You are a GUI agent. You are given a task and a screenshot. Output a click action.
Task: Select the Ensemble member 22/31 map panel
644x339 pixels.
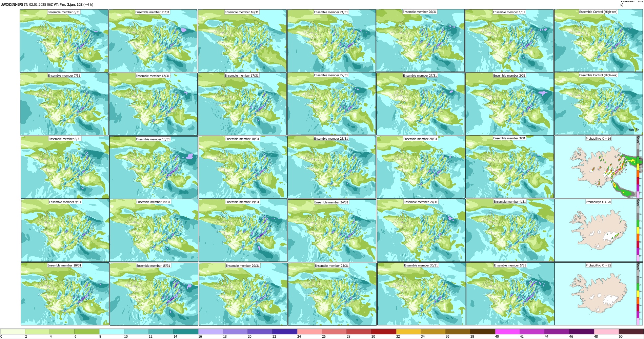(x=331, y=104)
